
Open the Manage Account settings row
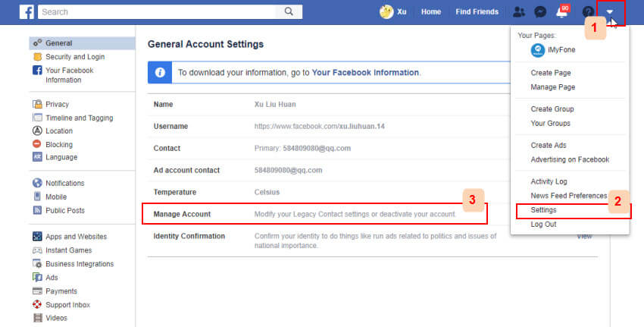click(x=314, y=214)
